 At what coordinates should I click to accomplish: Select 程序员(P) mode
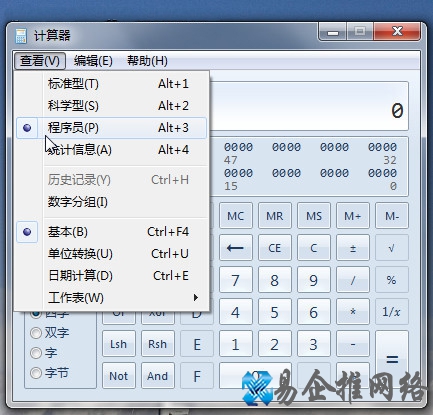coord(111,128)
